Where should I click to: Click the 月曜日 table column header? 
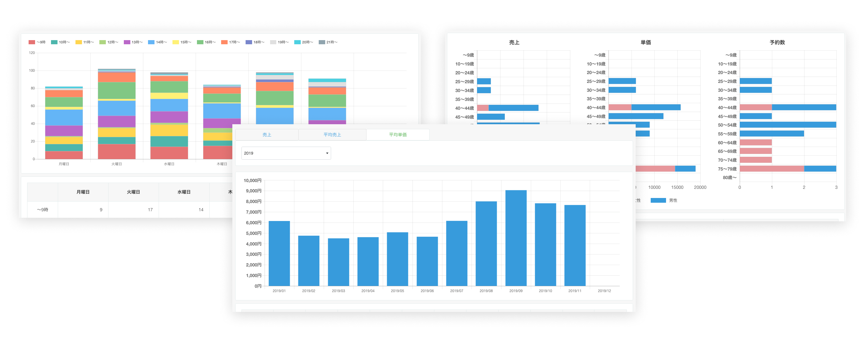[83, 192]
